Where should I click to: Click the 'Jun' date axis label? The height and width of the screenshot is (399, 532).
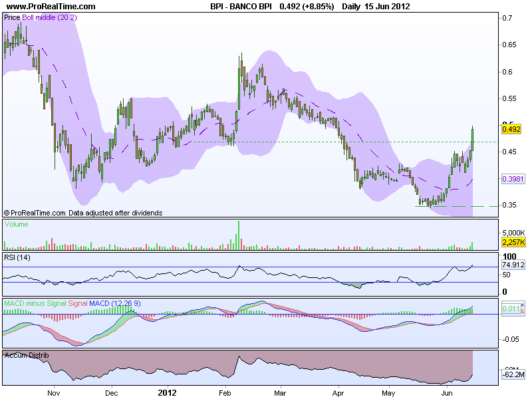coord(447,393)
